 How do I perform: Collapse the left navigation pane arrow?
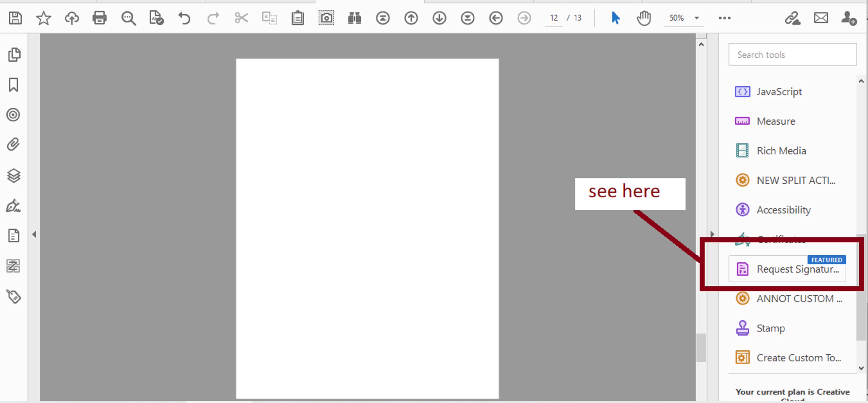34,234
